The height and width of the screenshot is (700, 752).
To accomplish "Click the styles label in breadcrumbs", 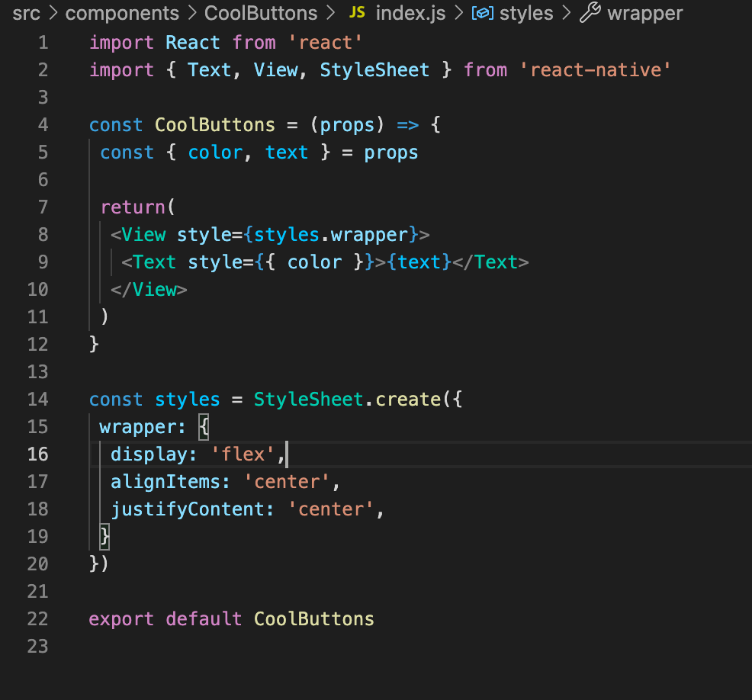I will (525, 13).
